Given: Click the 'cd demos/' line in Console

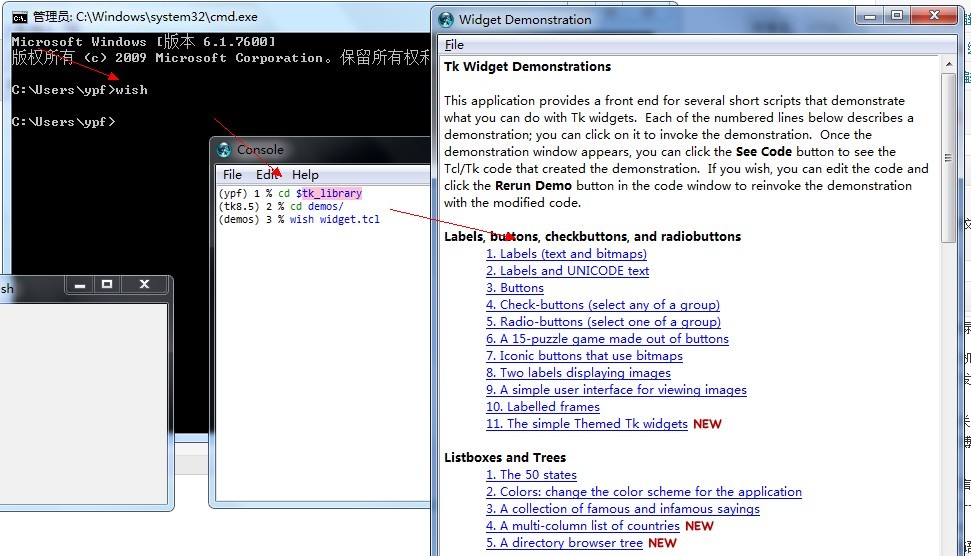Looking at the screenshot, I should click(x=316, y=206).
